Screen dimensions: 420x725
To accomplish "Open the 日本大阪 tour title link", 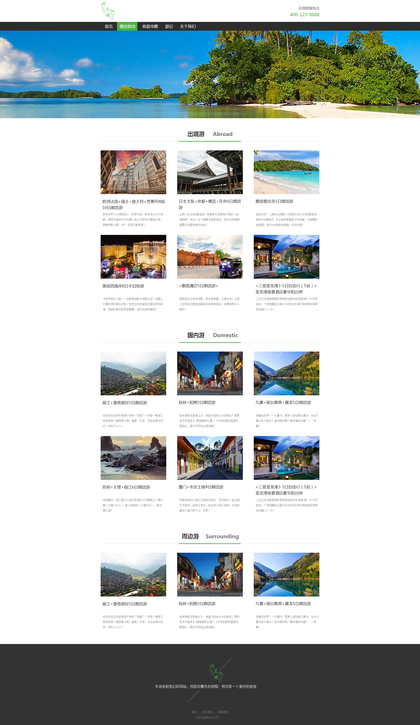I will click(210, 204).
